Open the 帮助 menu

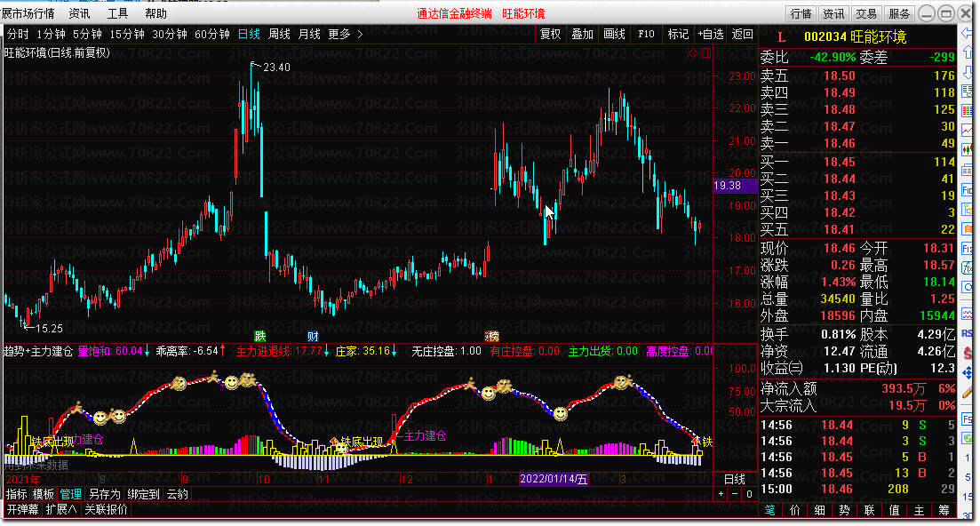[x=155, y=13]
